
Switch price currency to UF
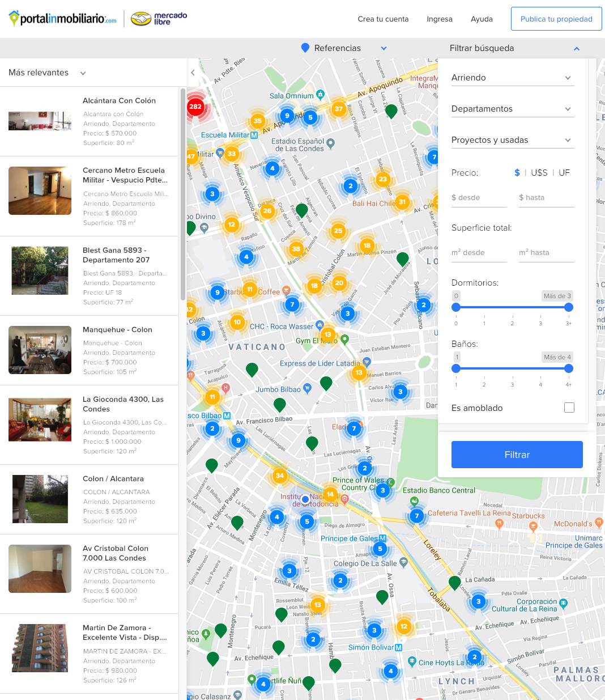pyautogui.click(x=564, y=173)
